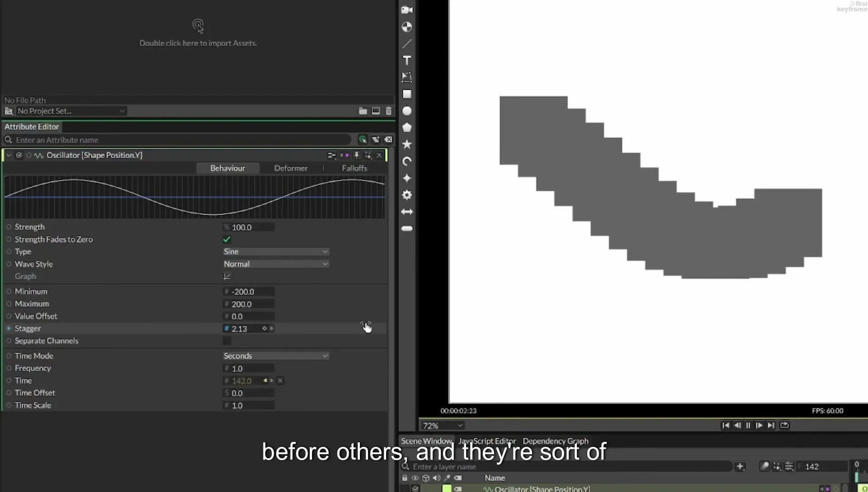Select the Polygon shape tool
This screenshot has width=868, height=492.
(x=407, y=128)
